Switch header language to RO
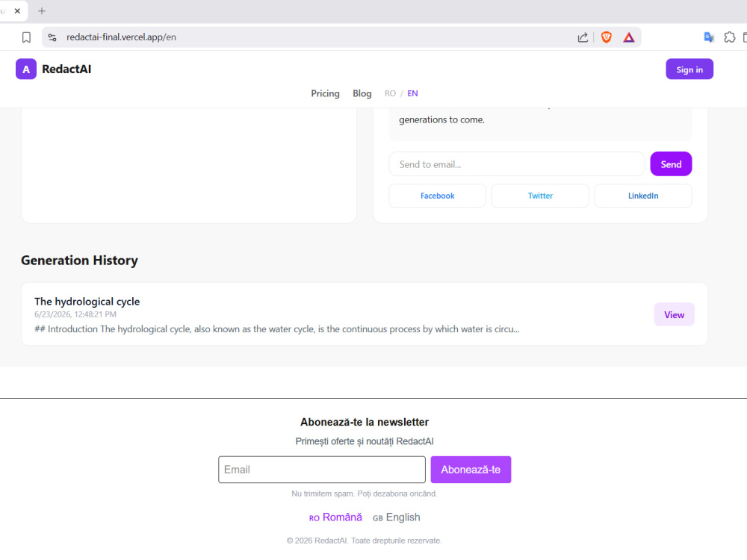 [390, 93]
